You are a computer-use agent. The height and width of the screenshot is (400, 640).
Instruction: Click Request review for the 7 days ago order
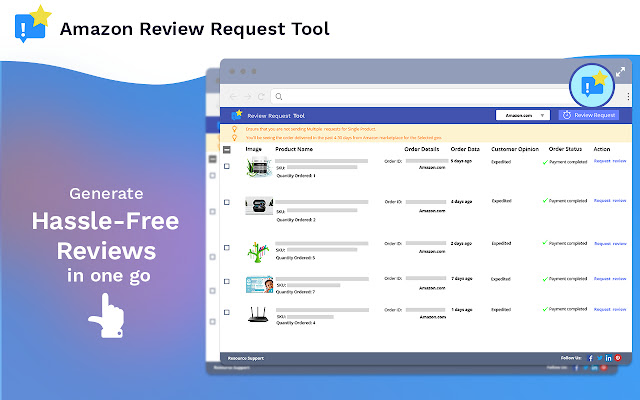click(610, 279)
